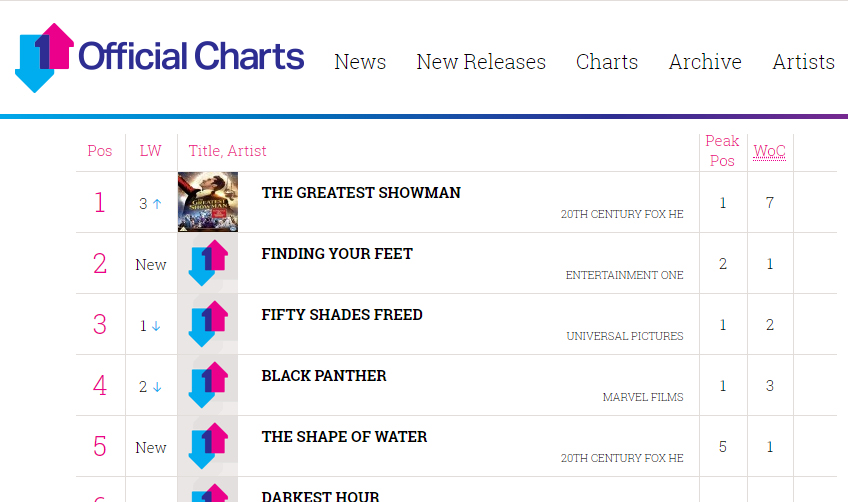Image resolution: width=848 pixels, height=502 pixels.
Task: Click The Shape of Water placeholder icon
Action: click(208, 447)
